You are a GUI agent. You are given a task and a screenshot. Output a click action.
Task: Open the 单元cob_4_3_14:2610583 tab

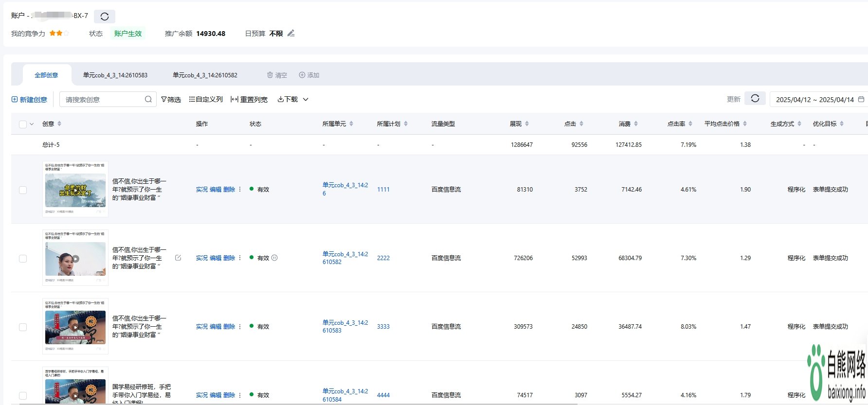[115, 75]
